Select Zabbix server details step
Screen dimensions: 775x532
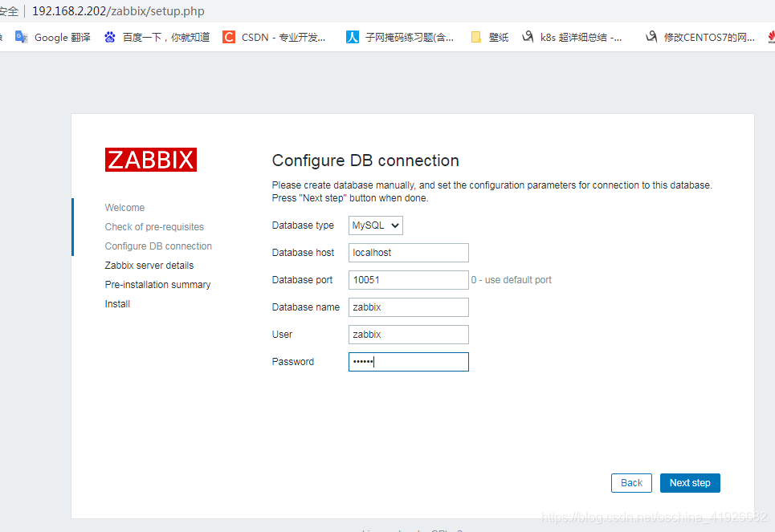[149, 266]
